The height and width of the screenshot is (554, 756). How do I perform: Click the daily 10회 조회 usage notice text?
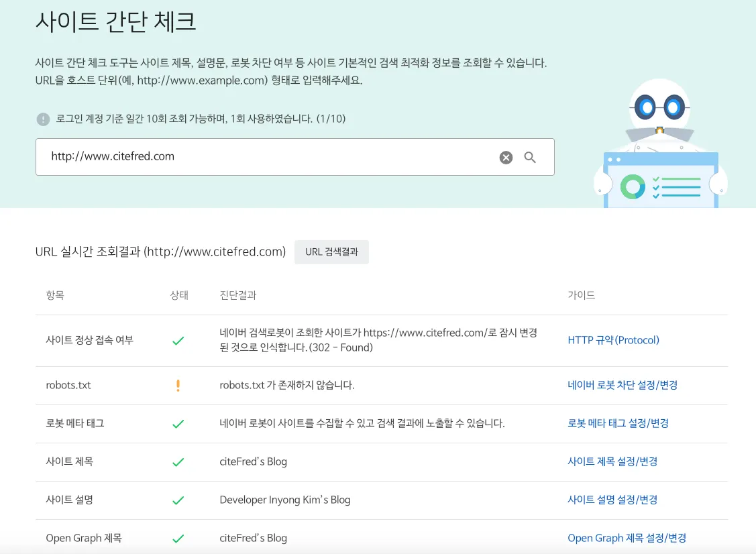201,119
